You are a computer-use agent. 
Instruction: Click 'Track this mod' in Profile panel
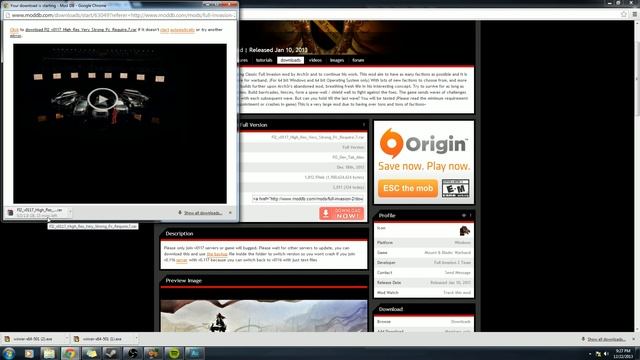click(457, 293)
